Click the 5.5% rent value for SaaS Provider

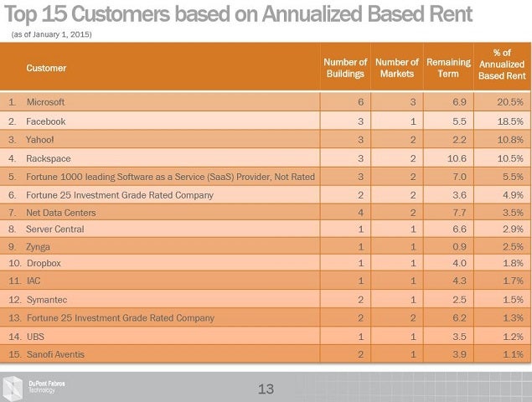pyautogui.click(x=513, y=177)
